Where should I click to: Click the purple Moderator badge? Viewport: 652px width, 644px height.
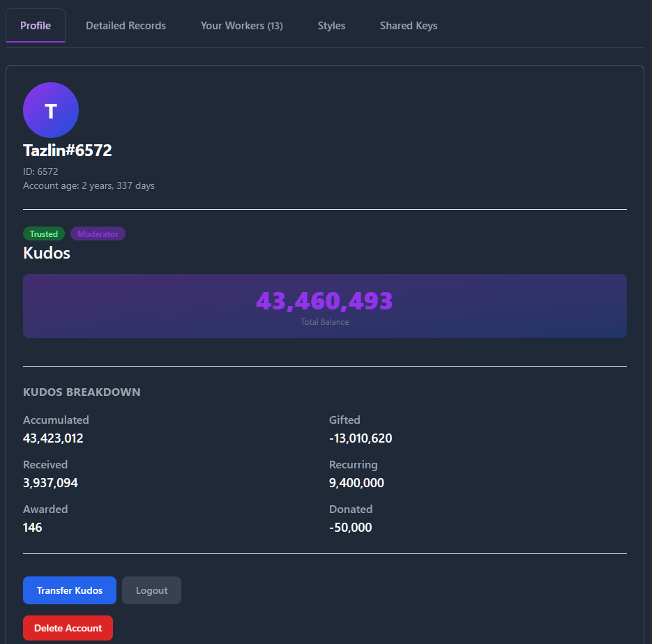click(x=98, y=234)
